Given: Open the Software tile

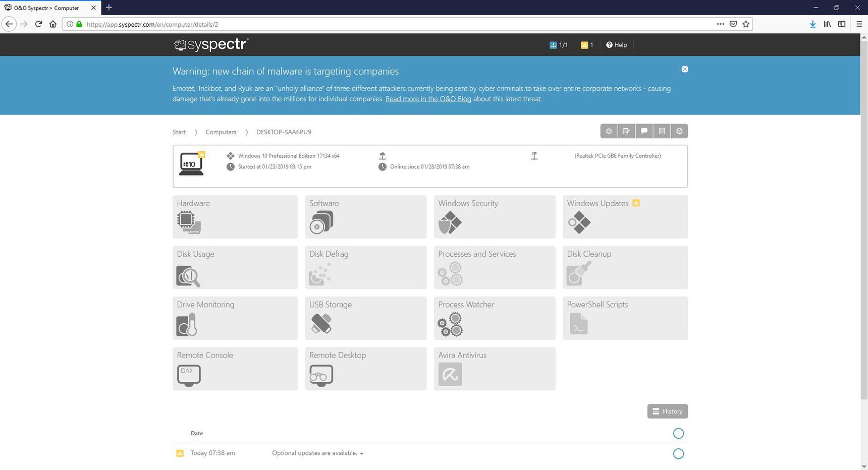Looking at the screenshot, I should [x=366, y=217].
